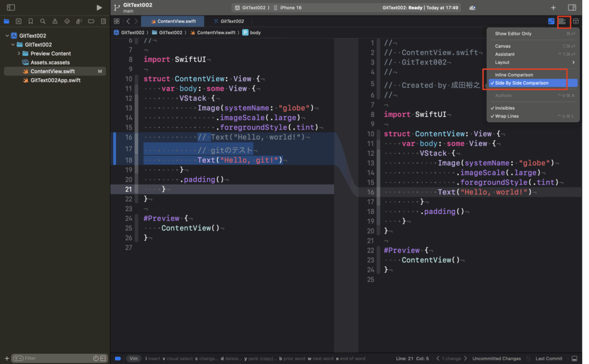
Task: Click the Line 21 Col 5 indicator
Action: pos(412,359)
